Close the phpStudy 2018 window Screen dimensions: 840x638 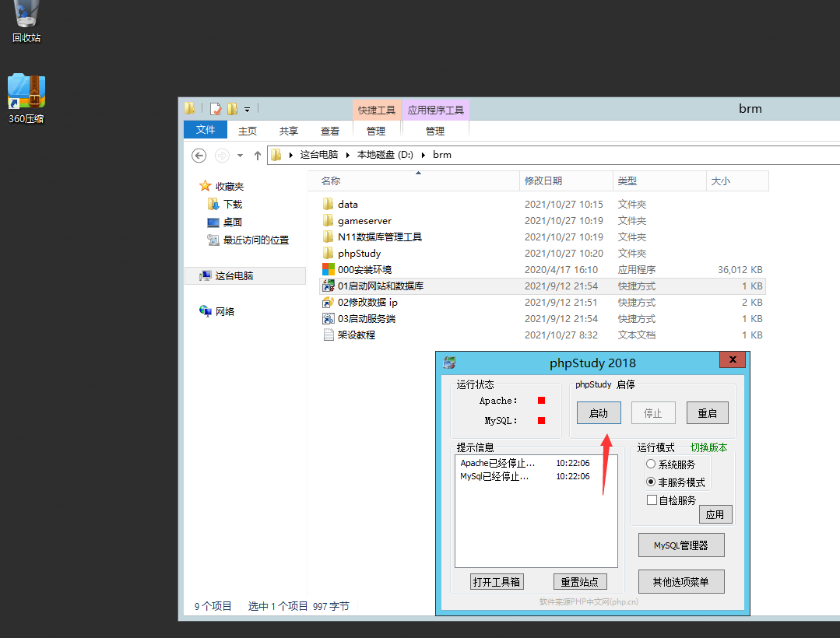coord(733,359)
